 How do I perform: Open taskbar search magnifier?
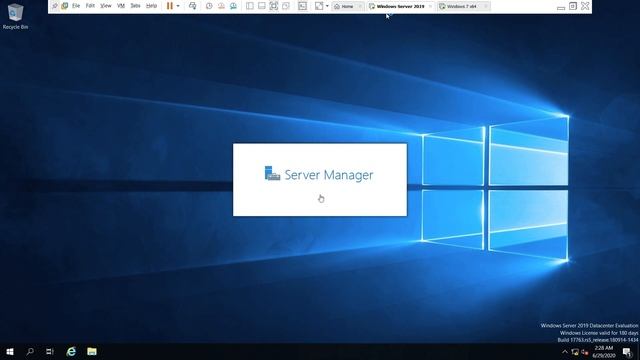tap(30, 351)
